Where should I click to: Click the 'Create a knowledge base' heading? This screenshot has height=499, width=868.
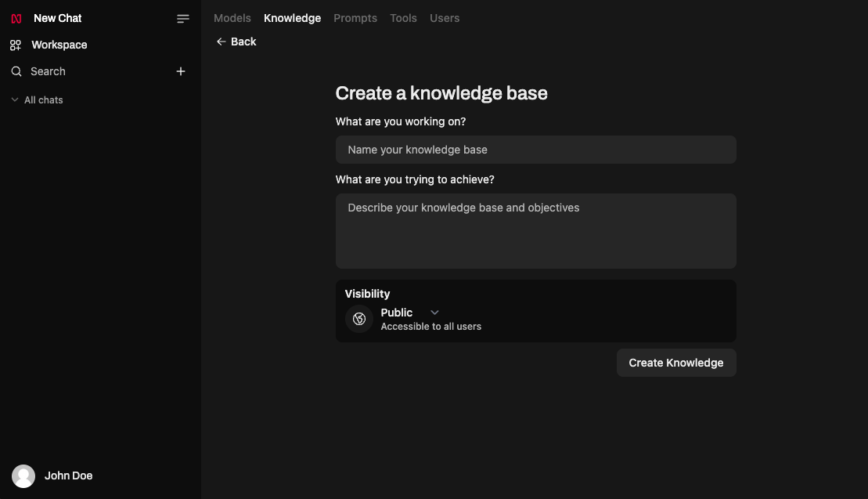(441, 93)
